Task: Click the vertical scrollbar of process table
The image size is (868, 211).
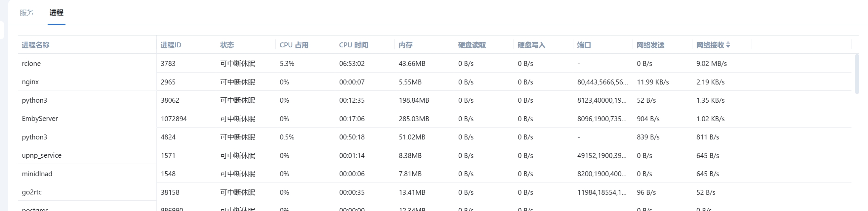Action: point(857,74)
